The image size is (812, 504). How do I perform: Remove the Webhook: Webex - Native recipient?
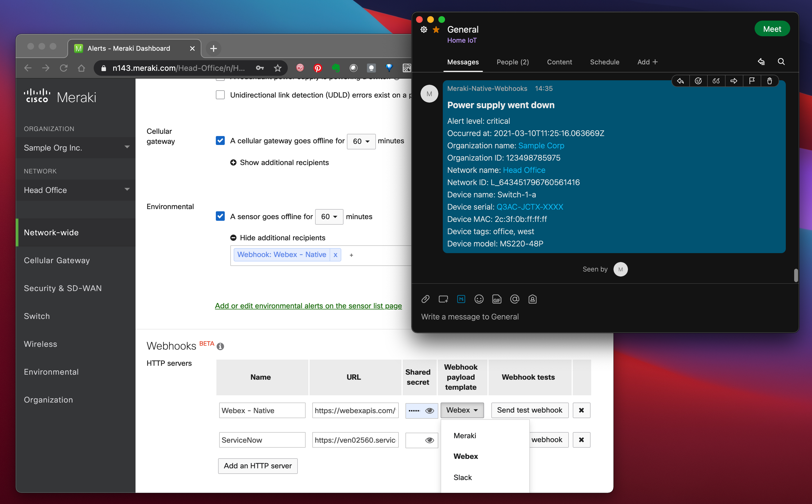pos(335,255)
